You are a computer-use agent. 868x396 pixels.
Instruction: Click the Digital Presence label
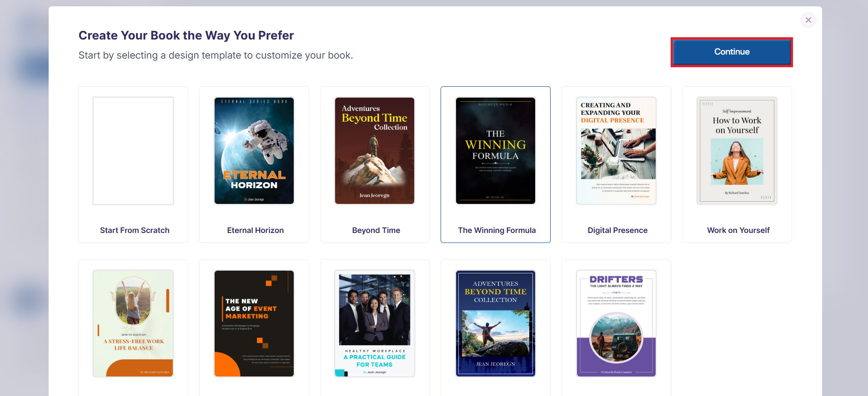point(617,230)
